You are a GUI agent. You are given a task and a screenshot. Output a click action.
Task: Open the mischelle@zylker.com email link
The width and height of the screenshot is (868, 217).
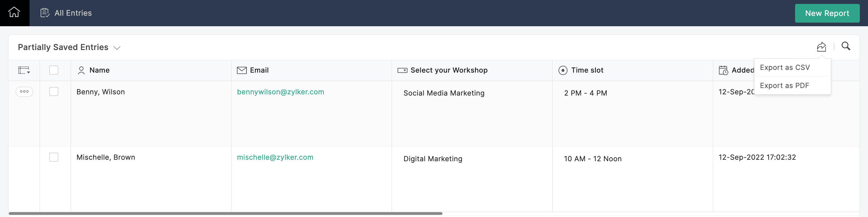(275, 157)
